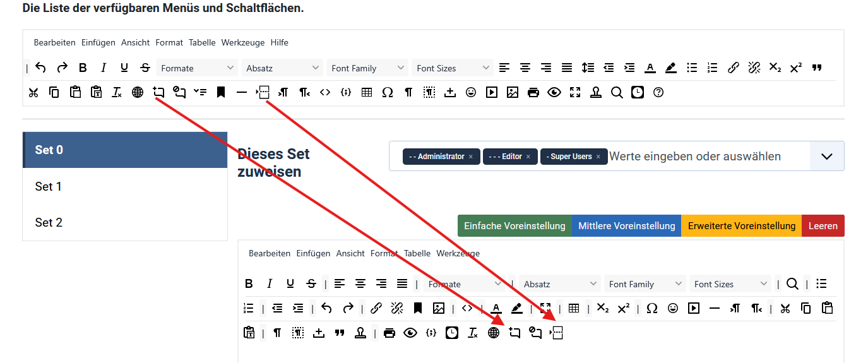Toggle bold in the Set 0 toolbar
The image size is (868, 363).
pos(249,284)
